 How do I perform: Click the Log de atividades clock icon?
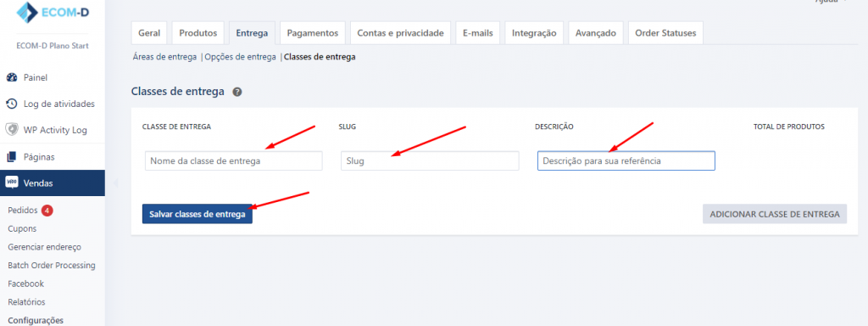(12, 104)
